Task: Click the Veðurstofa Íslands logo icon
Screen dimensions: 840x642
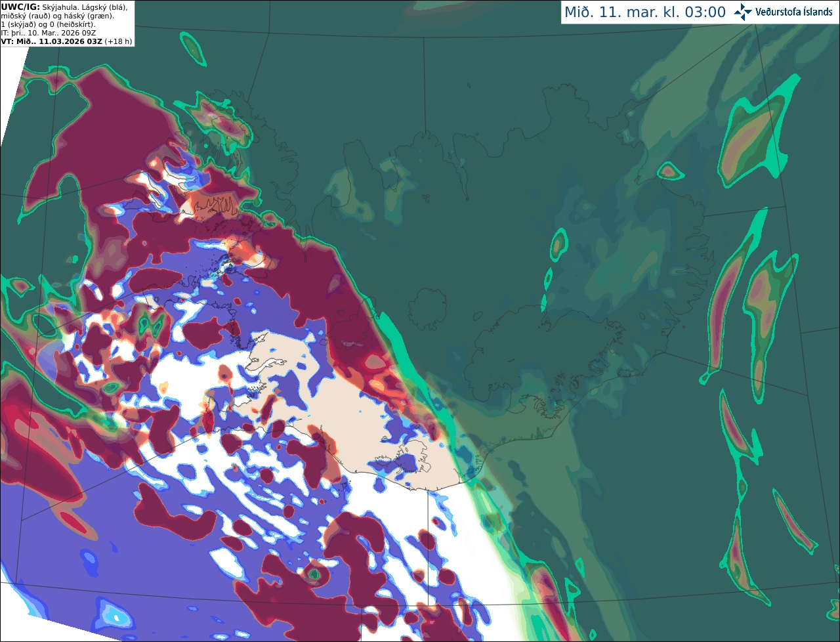Action: (x=743, y=12)
